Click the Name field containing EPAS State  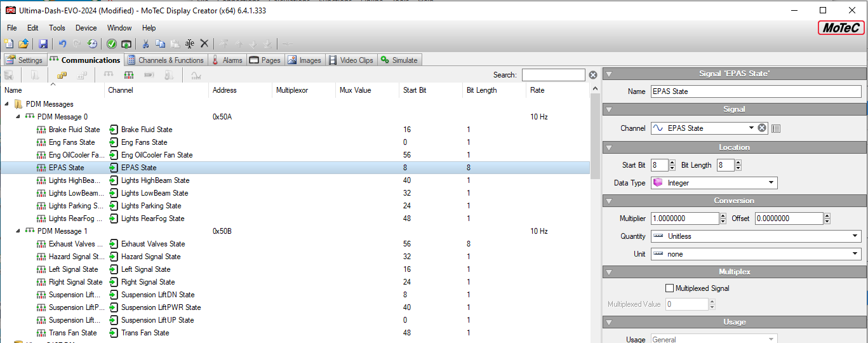pos(756,91)
